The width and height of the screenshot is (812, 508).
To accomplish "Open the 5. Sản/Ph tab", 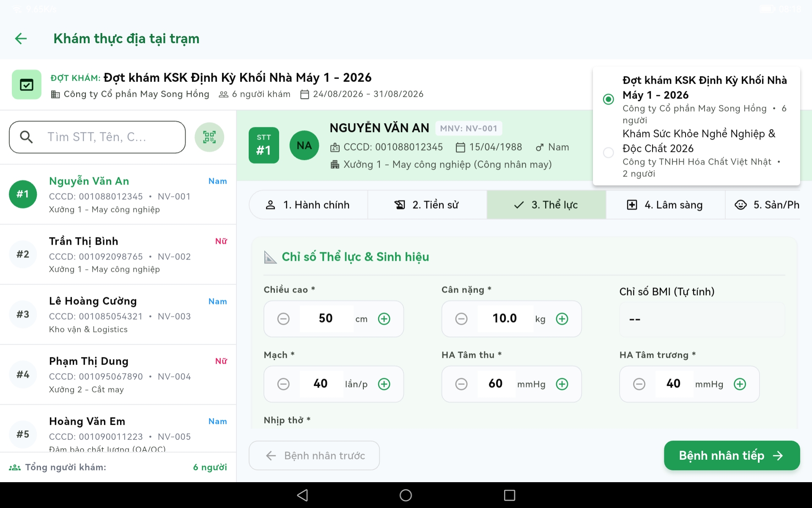I will 763,205.
